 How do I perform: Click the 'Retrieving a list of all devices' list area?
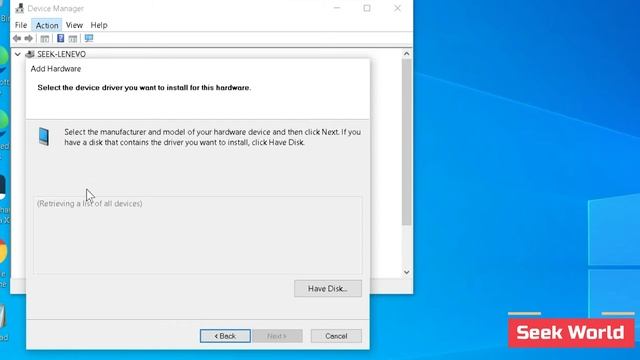tap(198, 236)
